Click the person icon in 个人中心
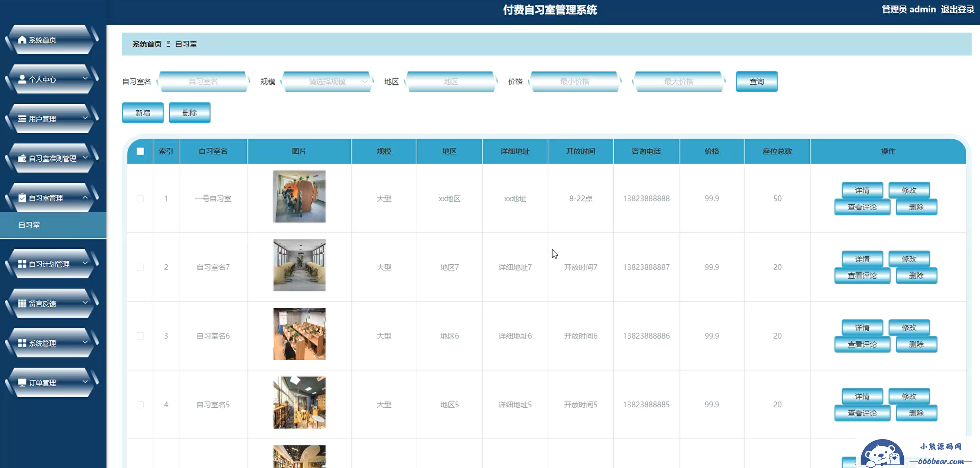The height and width of the screenshot is (468, 980). [x=22, y=79]
